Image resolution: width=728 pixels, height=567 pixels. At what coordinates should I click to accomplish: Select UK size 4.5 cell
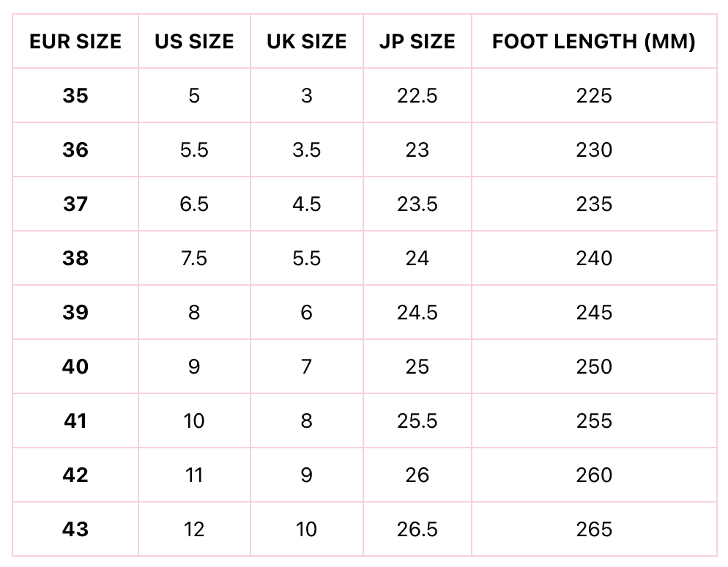coord(306,204)
